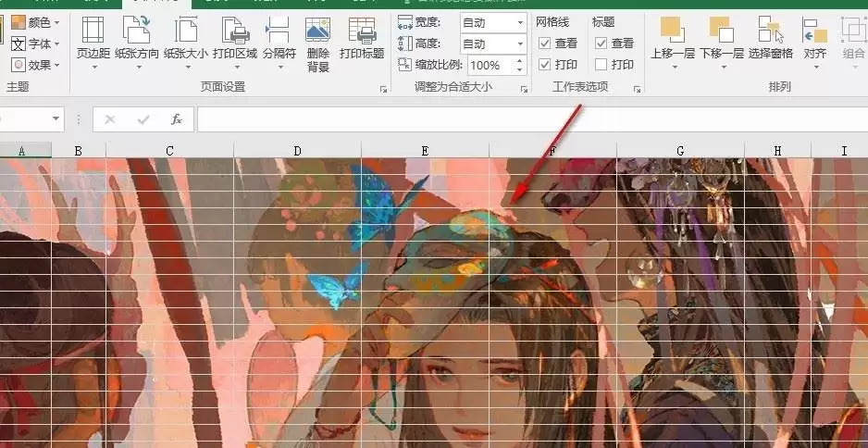Open the 效果 theme effects menu

[35, 65]
